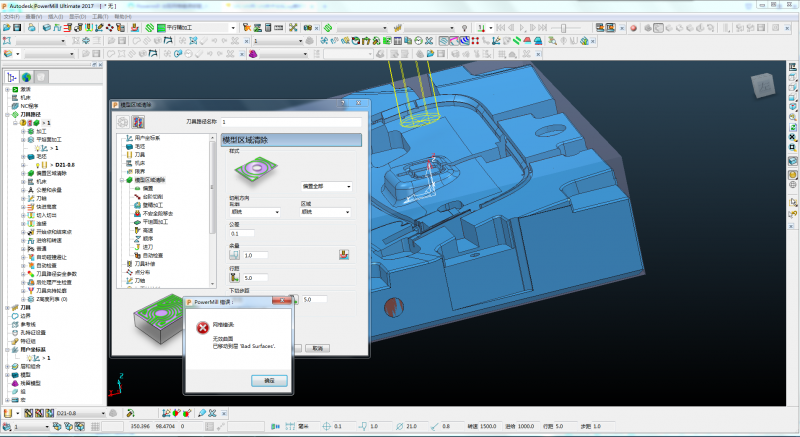Open the 工具(T) menu
This screenshot has height=437, width=800.
(x=99, y=16)
